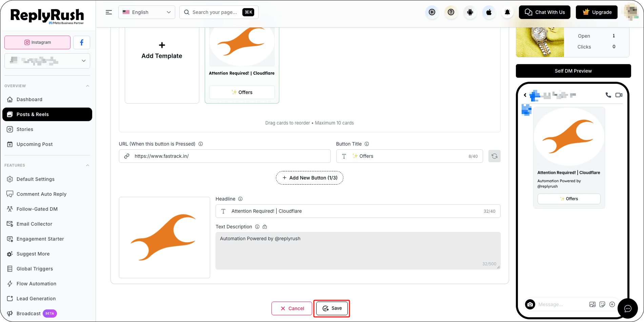
Task: Open the account selector dropdown
Action: pyautogui.click(x=47, y=61)
